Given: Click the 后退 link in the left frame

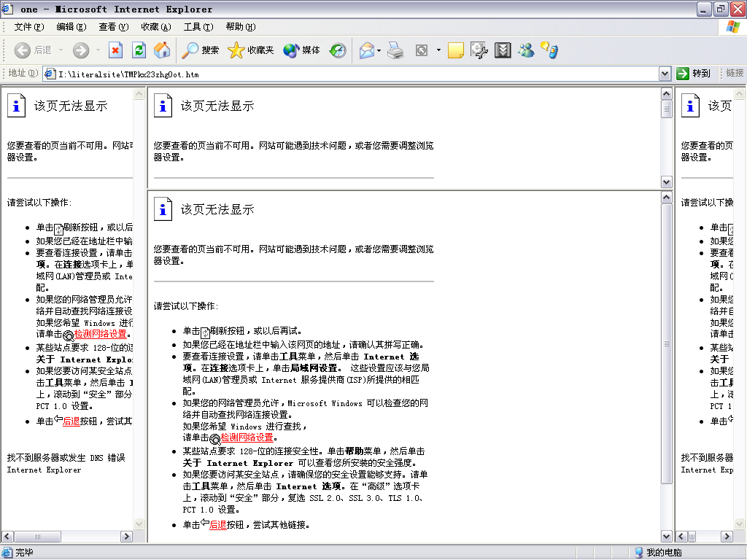Looking at the screenshot, I should [71, 421].
